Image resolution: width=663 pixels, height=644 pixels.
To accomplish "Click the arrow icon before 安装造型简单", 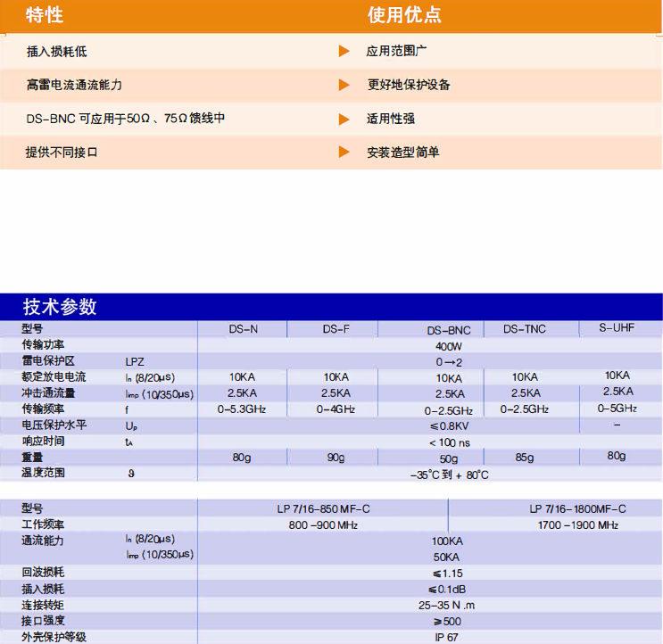I will coord(344,153).
